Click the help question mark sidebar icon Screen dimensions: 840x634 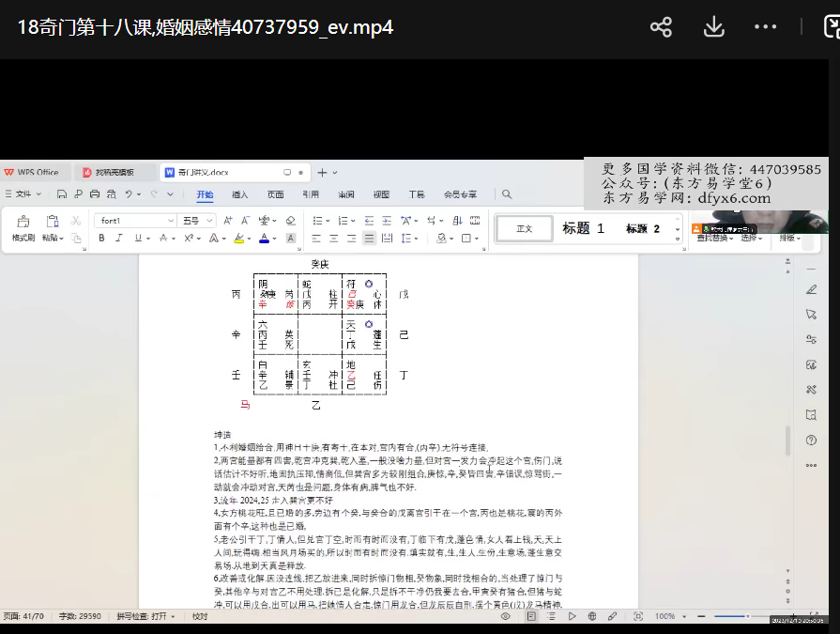point(811,440)
